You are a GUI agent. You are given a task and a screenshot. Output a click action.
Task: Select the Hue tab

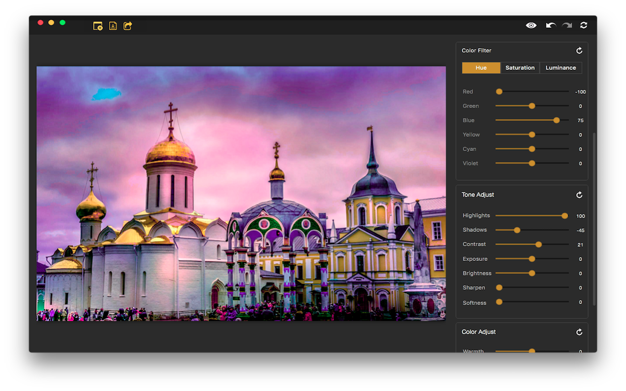tap(481, 68)
